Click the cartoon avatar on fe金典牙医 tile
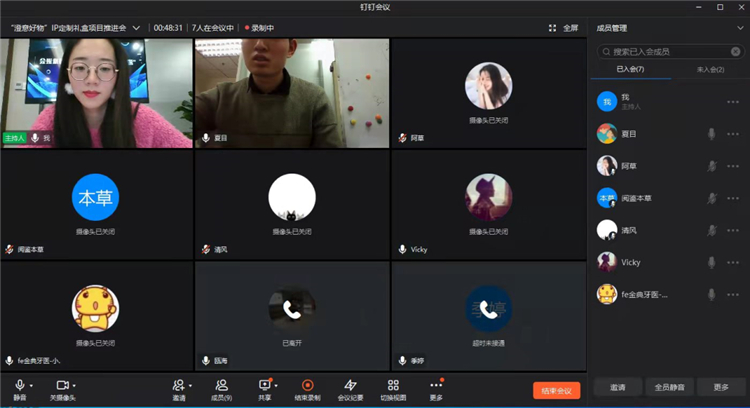 pos(95,309)
